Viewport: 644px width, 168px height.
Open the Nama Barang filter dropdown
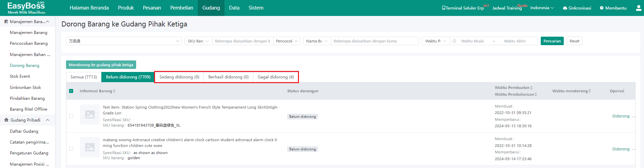tap(317, 41)
